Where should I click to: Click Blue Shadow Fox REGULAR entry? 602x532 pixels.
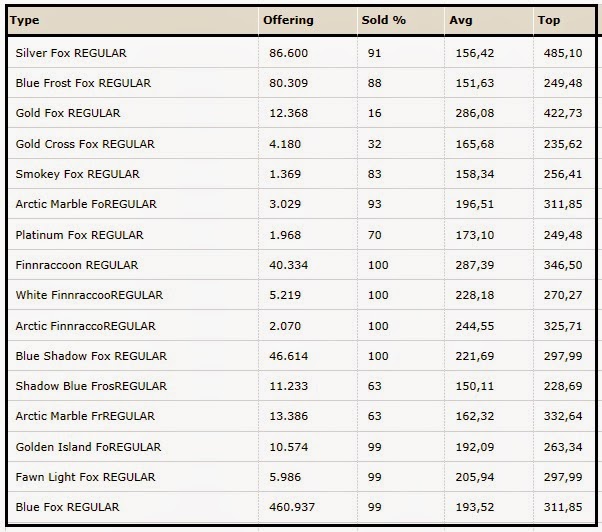[x=91, y=356]
